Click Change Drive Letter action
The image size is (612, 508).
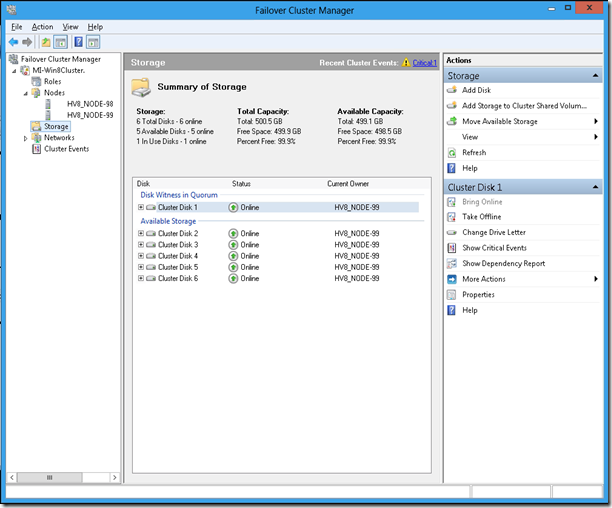tap(494, 232)
